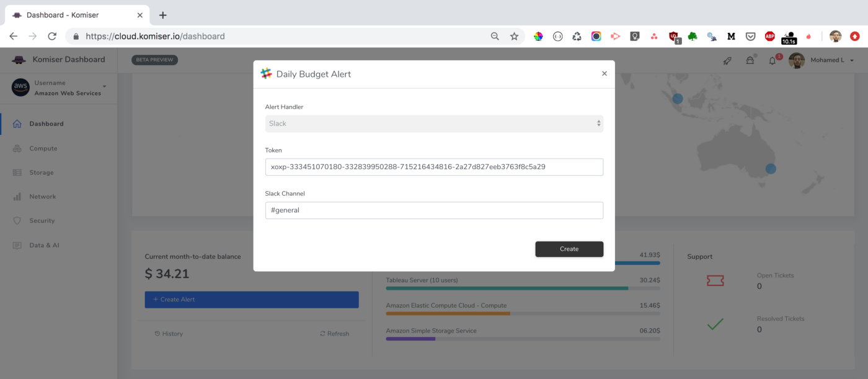Click into the Token input field

point(434,167)
